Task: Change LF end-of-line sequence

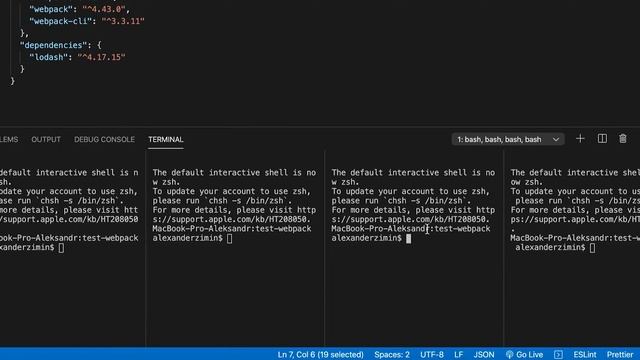Action: 458,355
